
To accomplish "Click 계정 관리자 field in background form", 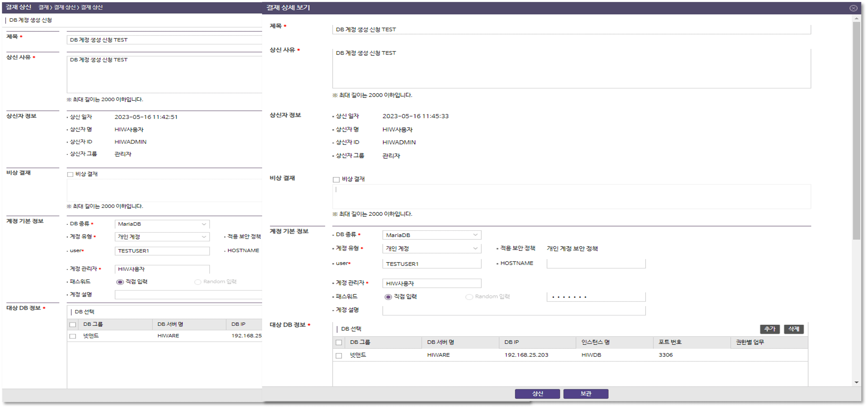I will pos(162,269).
